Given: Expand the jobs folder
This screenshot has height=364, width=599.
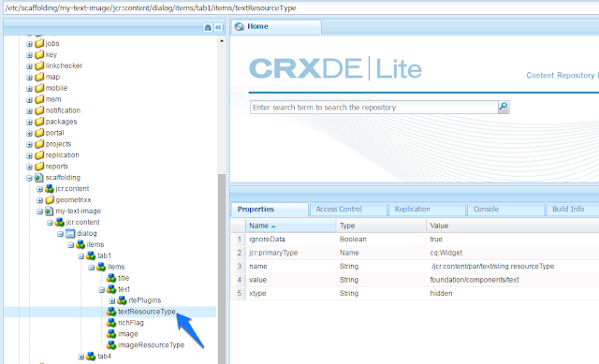Looking at the screenshot, I should click(x=29, y=44).
